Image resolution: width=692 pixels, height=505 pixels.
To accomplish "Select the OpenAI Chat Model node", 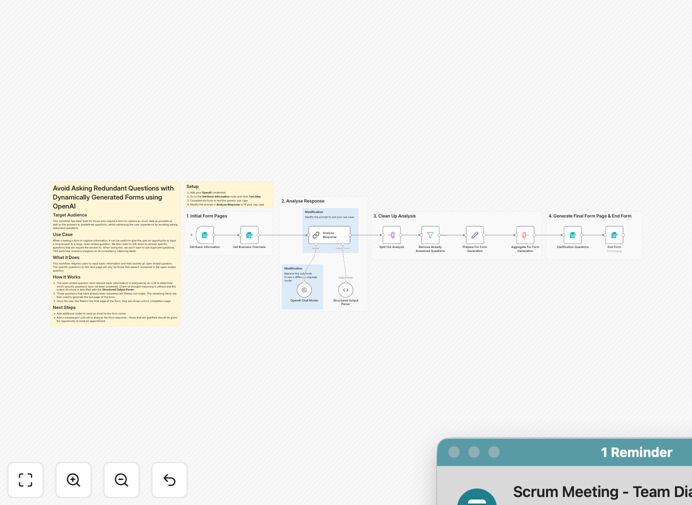I will [x=304, y=290].
